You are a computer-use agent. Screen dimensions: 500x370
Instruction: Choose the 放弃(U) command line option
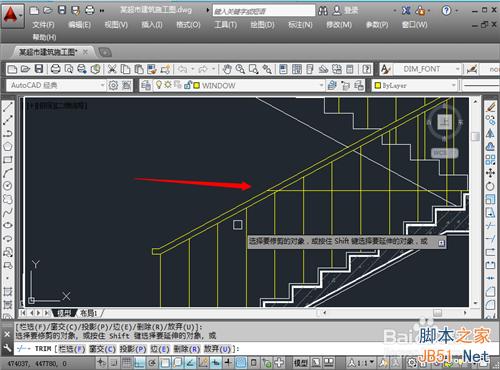point(217,349)
